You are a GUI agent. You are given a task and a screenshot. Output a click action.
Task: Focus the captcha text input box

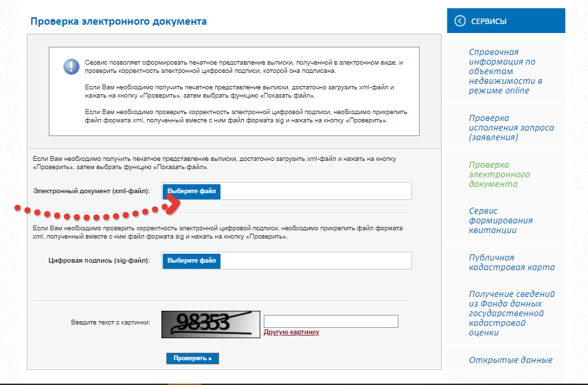(x=330, y=321)
